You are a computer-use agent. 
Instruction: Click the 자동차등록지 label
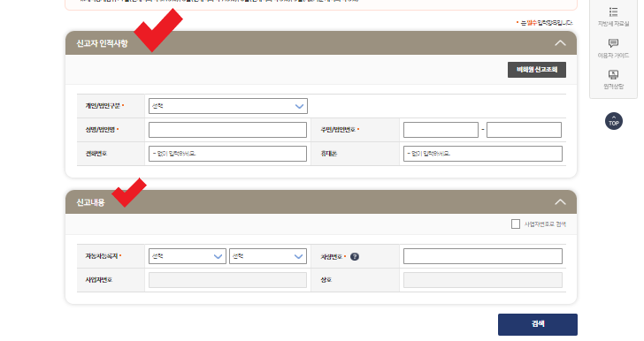(x=102, y=256)
